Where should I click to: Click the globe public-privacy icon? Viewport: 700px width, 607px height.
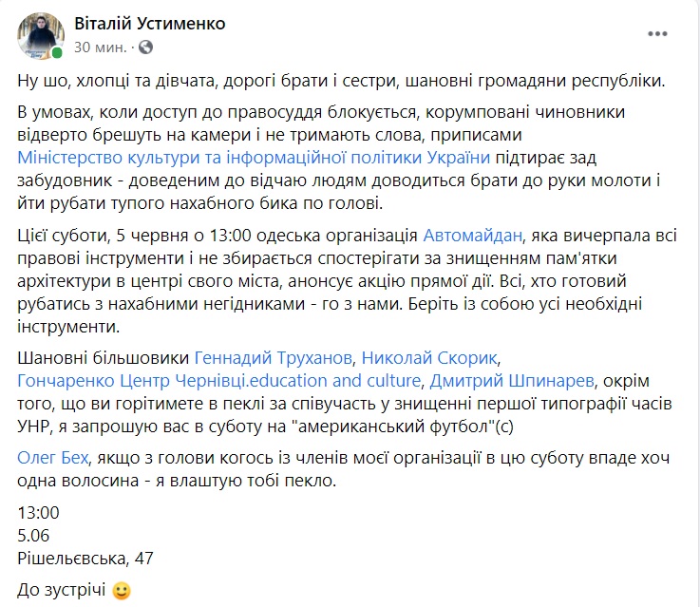click(145, 47)
